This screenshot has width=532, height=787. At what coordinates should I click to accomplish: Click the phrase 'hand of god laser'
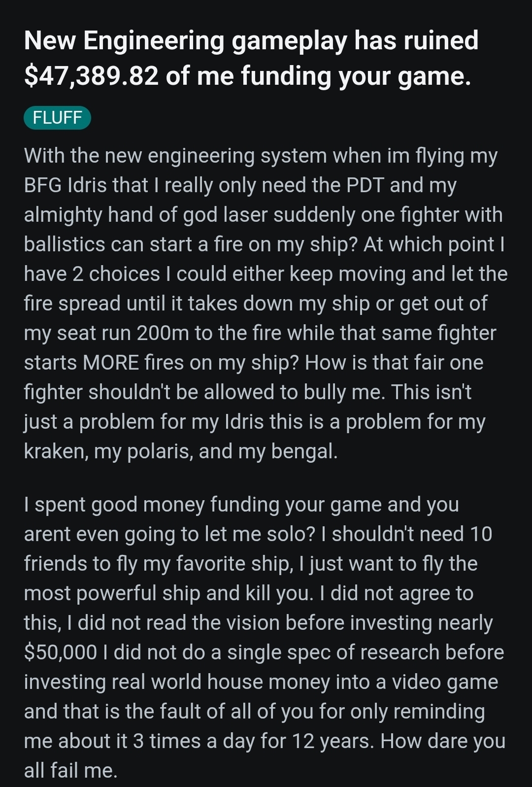tap(188, 215)
